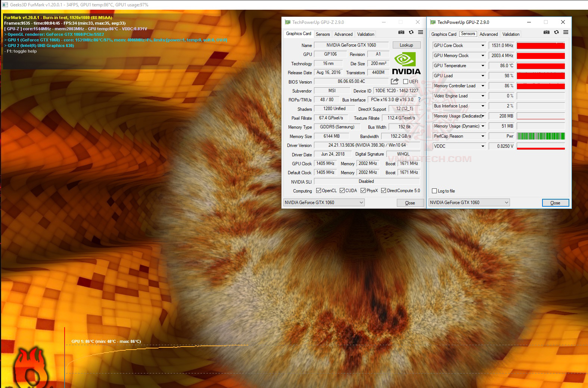Click the GPU Core Clock red graph
The image size is (588, 388).
pyautogui.click(x=541, y=46)
